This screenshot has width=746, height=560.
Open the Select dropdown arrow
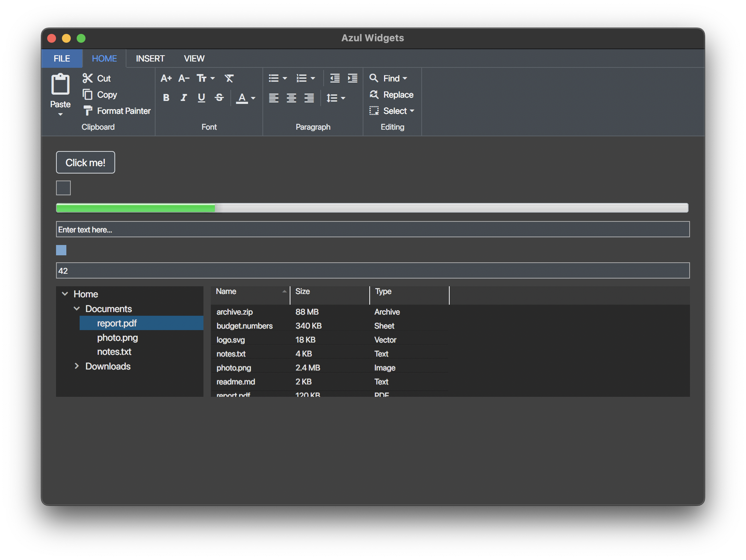click(x=412, y=111)
